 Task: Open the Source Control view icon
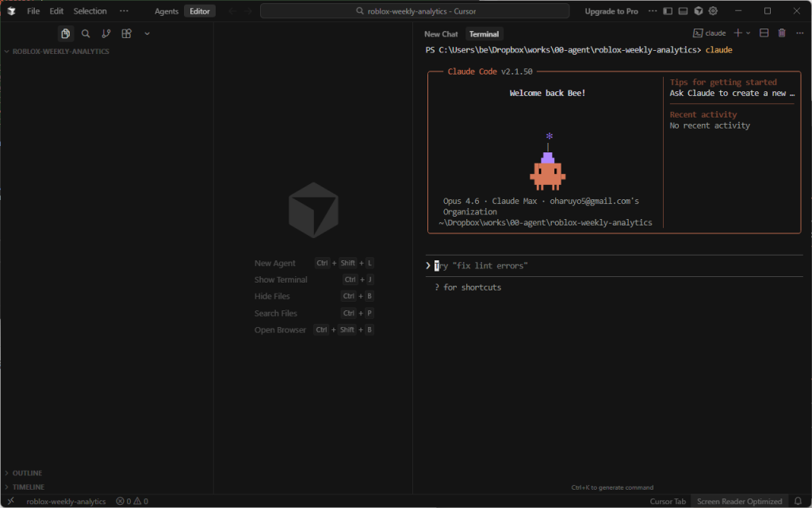coord(106,33)
